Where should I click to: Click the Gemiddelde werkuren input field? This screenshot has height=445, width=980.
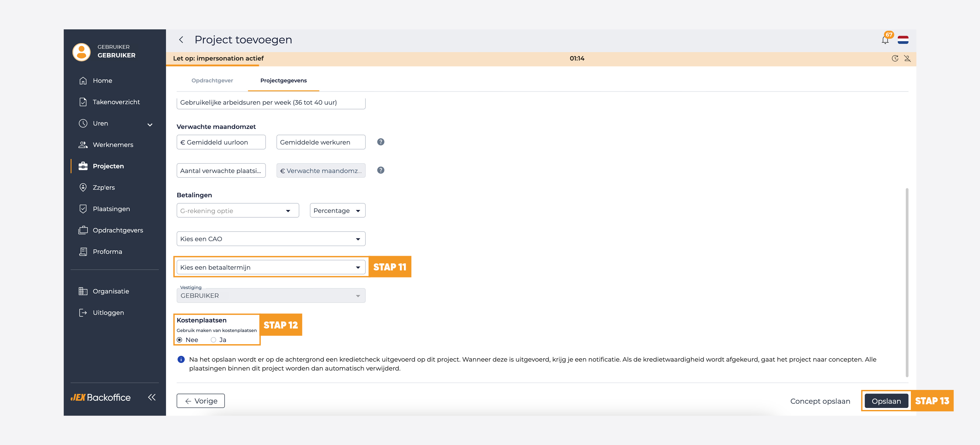[x=321, y=142]
